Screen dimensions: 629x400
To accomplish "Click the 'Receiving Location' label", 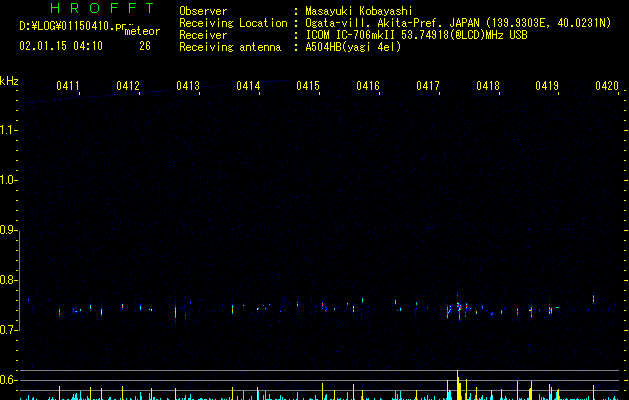I will (233, 23).
